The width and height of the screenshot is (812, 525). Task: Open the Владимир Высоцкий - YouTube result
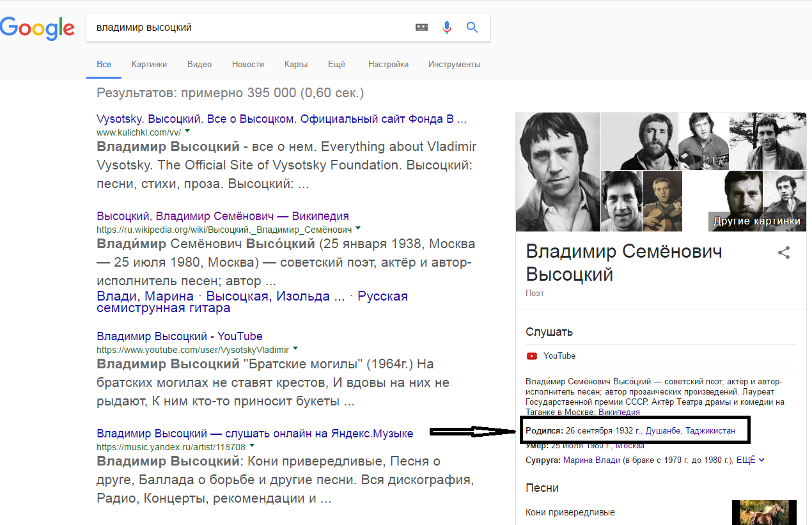(x=180, y=336)
